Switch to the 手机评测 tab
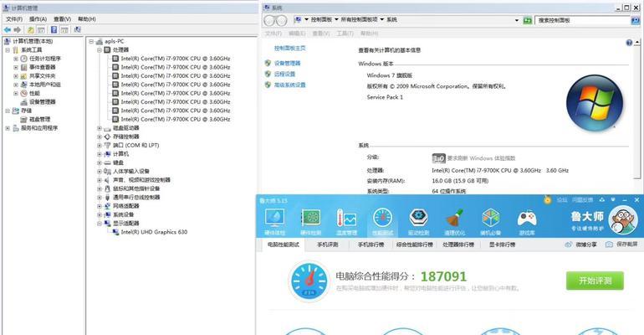Viewport: 644px width, 335px height. [x=327, y=245]
